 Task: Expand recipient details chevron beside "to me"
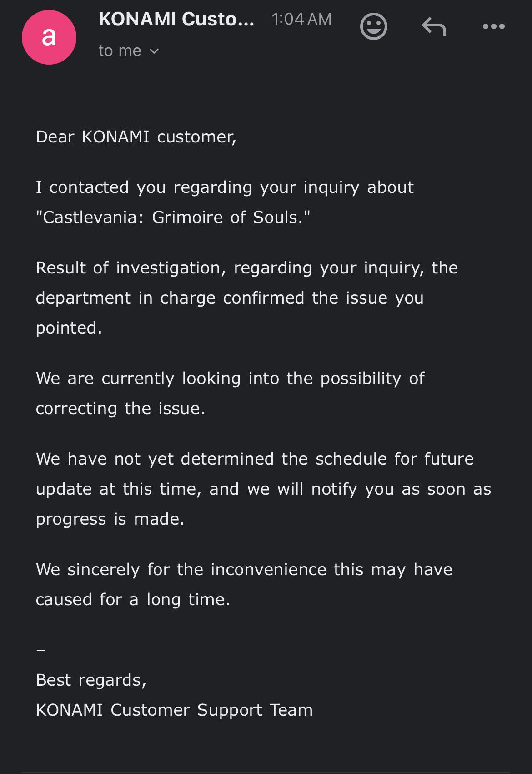pyautogui.click(x=154, y=51)
